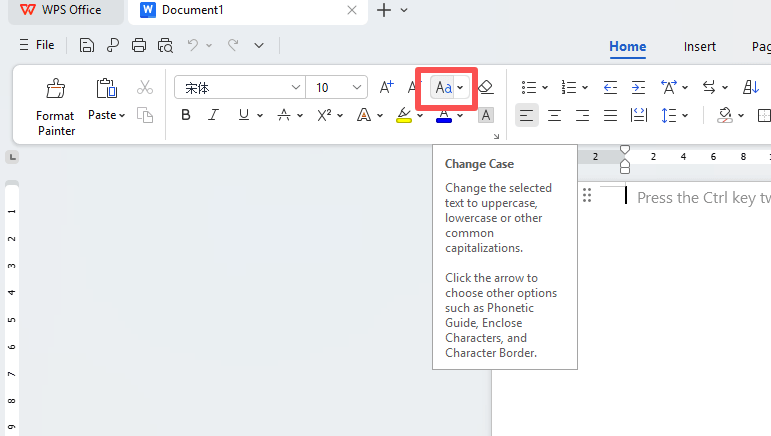Toggle Italic formatting
771x436 pixels.
(x=213, y=115)
